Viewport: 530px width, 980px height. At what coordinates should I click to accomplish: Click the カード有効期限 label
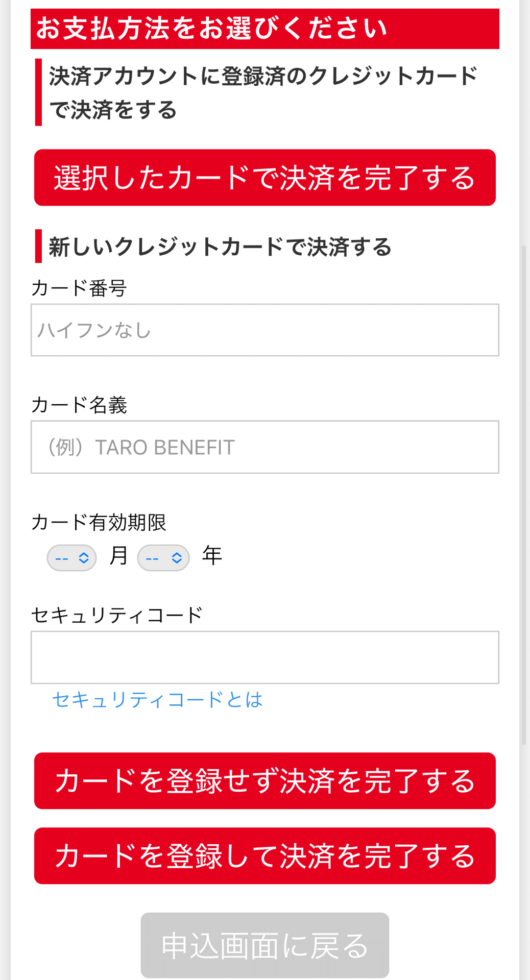point(99,523)
